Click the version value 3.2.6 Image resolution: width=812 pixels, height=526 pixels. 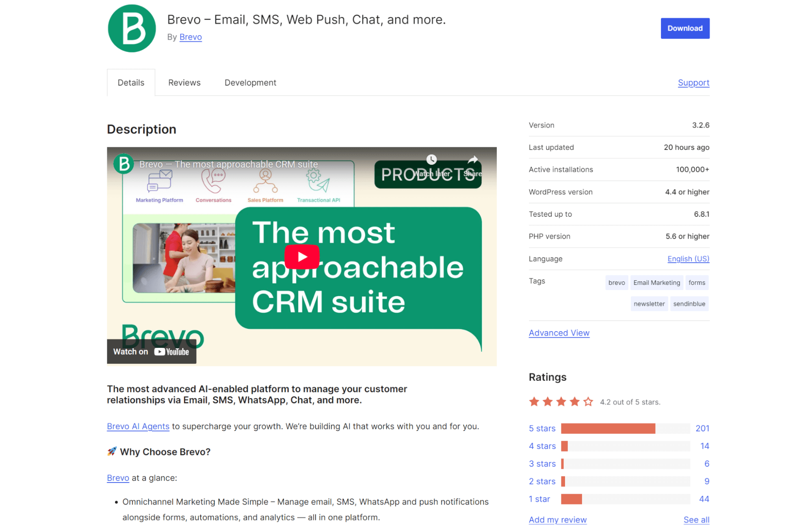point(701,125)
